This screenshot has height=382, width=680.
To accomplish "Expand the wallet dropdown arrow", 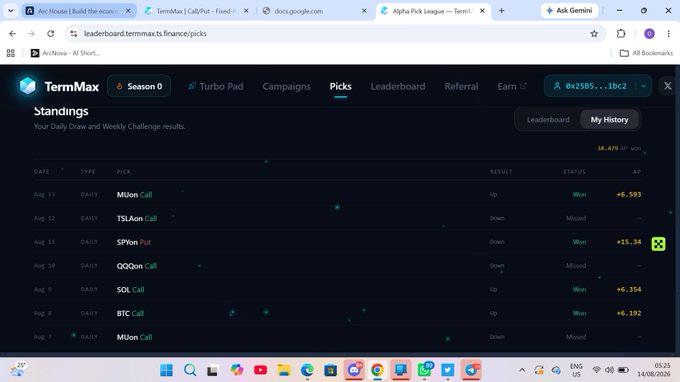I will tap(644, 86).
